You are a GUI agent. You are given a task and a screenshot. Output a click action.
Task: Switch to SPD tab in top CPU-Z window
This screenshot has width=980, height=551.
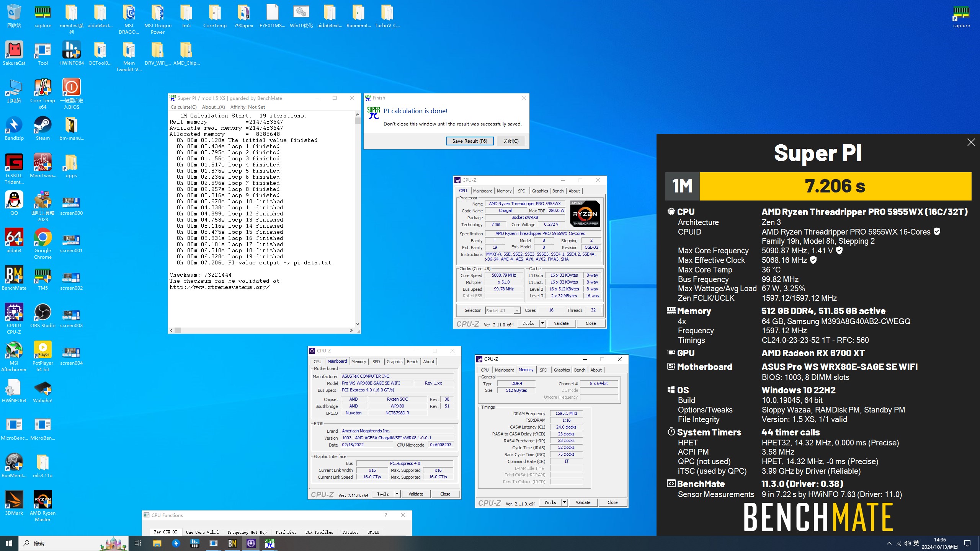[522, 191]
